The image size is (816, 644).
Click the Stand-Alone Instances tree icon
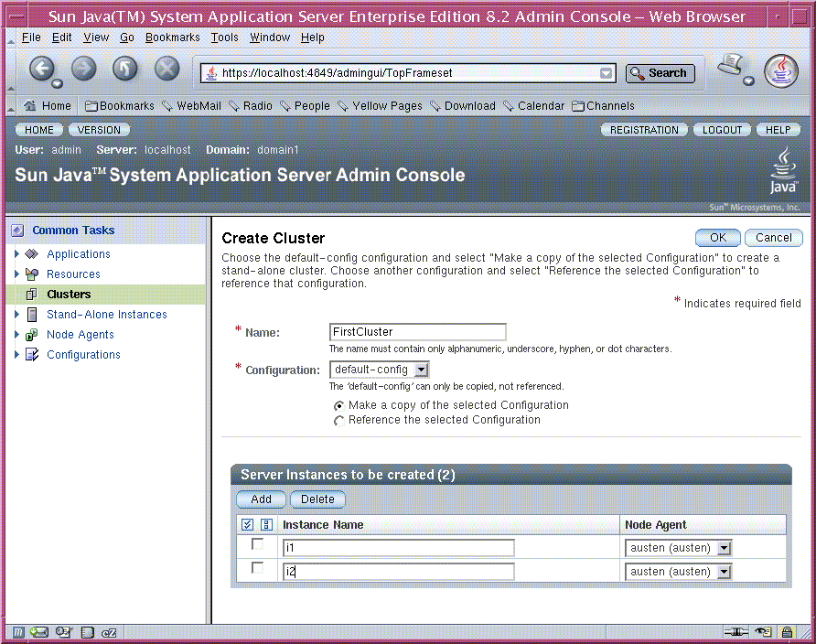32,314
